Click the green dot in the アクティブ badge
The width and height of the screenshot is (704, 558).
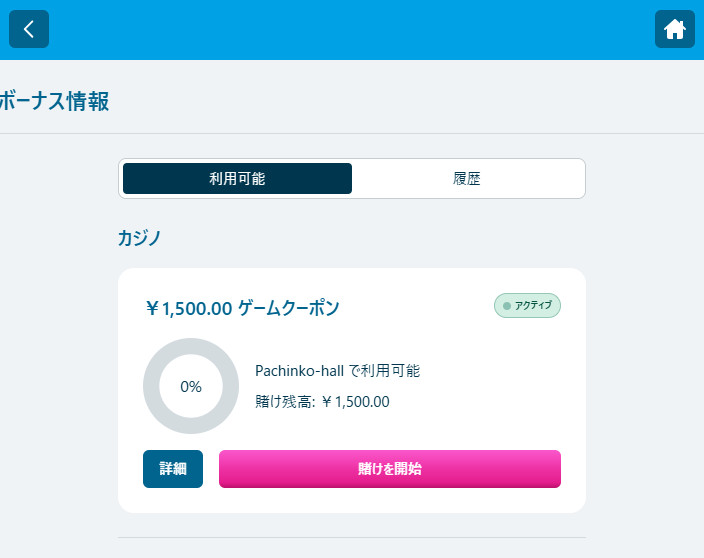(x=507, y=306)
